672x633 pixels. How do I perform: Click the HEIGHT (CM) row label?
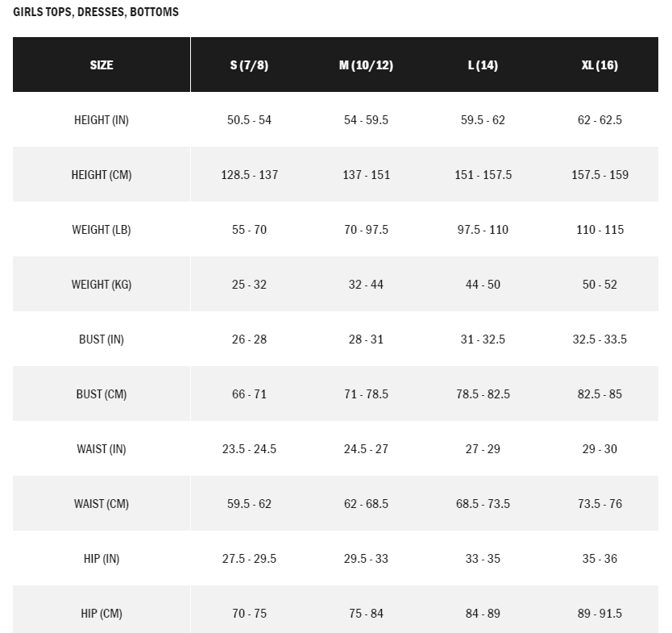coord(102,174)
